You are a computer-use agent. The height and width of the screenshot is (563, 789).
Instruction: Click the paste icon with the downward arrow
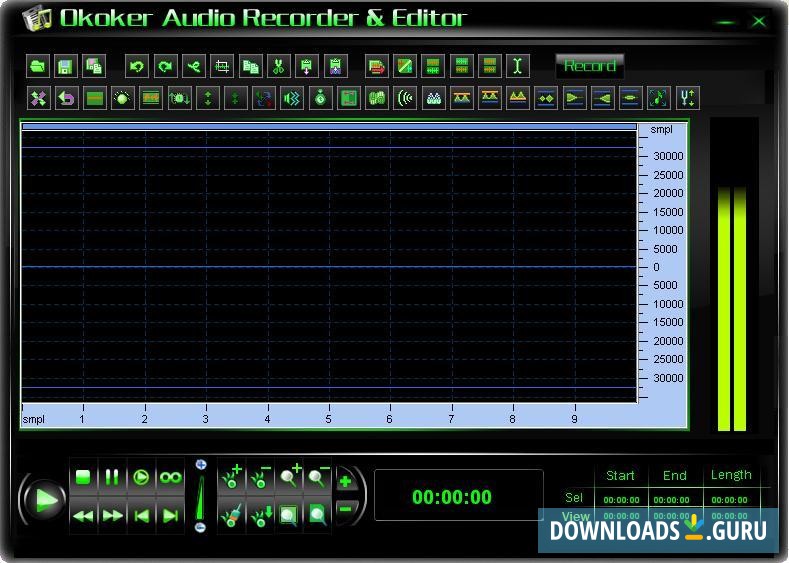[x=307, y=66]
